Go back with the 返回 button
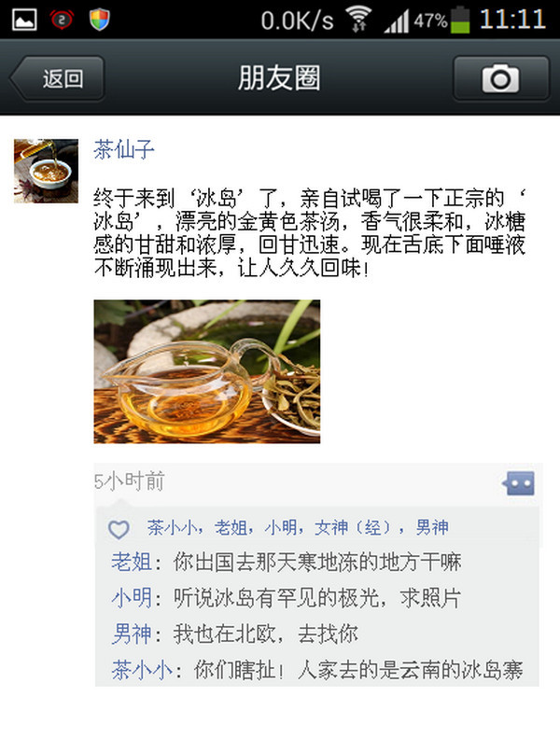This screenshot has width=560, height=752. pyautogui.click(x=57, y=78)
